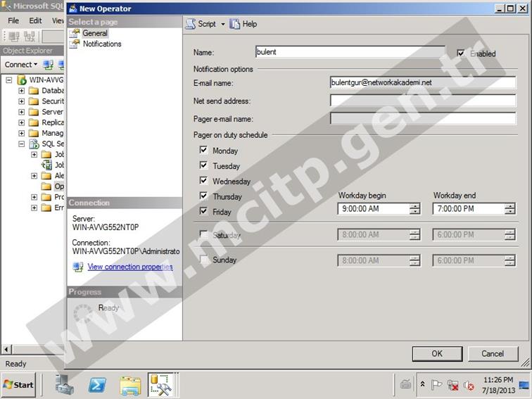Click the network tray icon

[452, 385]
